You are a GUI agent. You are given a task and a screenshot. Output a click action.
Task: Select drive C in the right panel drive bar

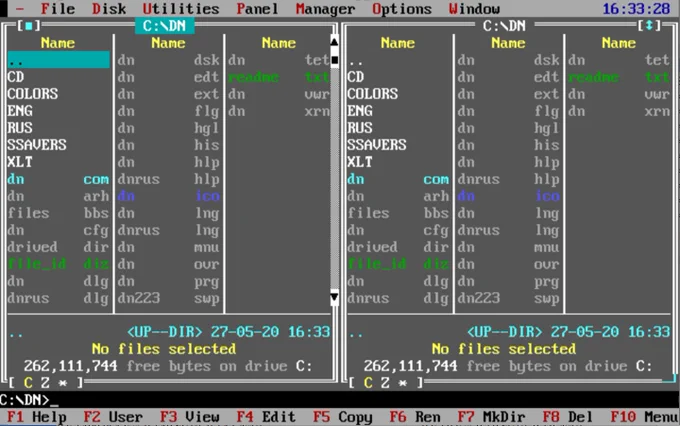[368, 383]
